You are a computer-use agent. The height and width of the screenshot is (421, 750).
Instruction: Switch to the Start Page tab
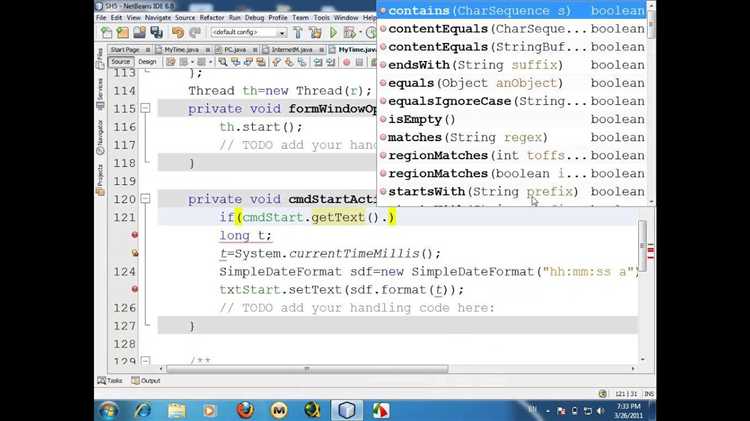click(125, 50)
